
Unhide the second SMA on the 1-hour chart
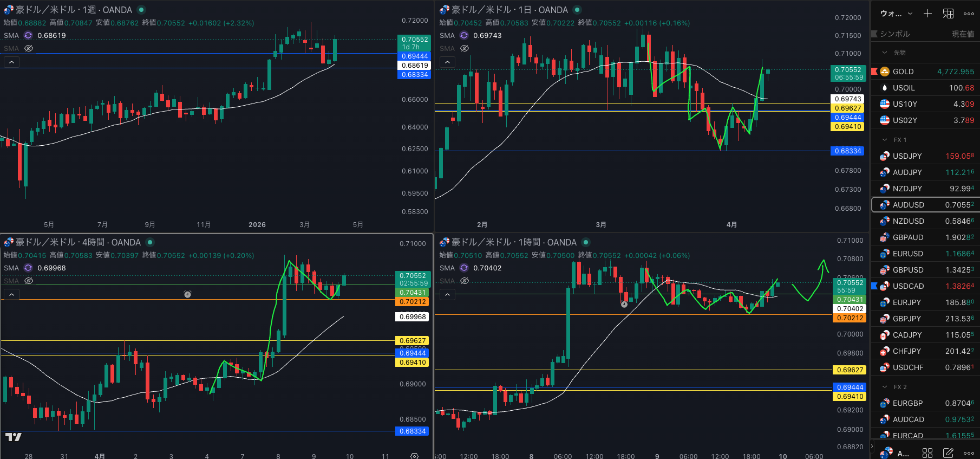click(465, 281)
